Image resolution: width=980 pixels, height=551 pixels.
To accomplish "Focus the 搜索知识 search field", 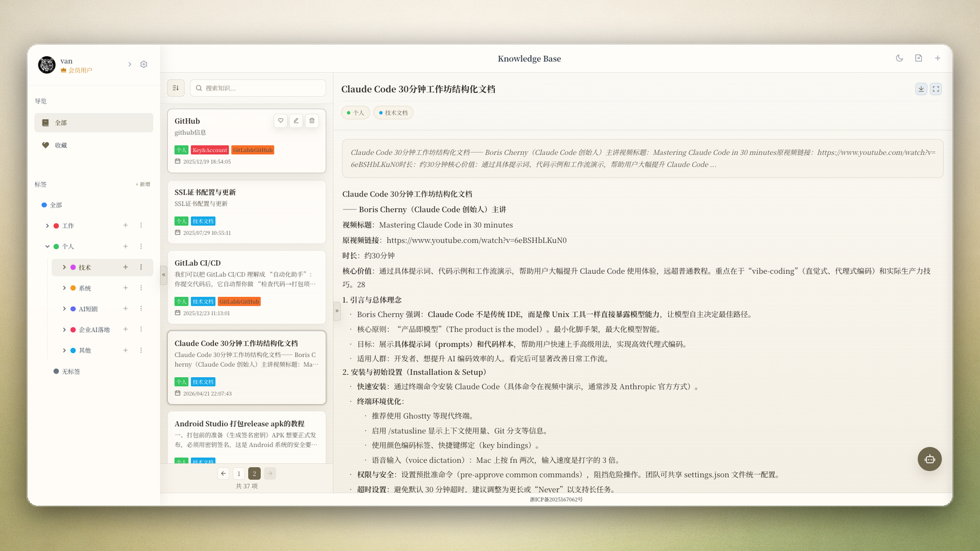I will click(258, 88).
